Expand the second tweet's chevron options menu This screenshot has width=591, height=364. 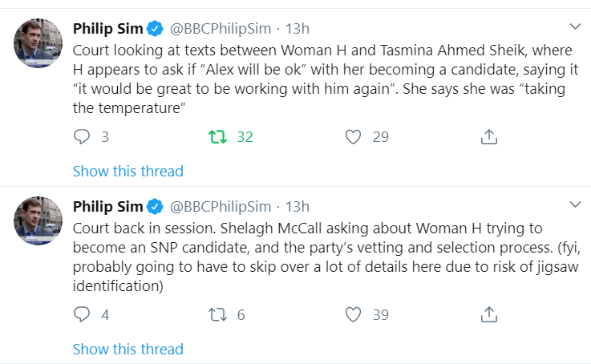[575, 204]
